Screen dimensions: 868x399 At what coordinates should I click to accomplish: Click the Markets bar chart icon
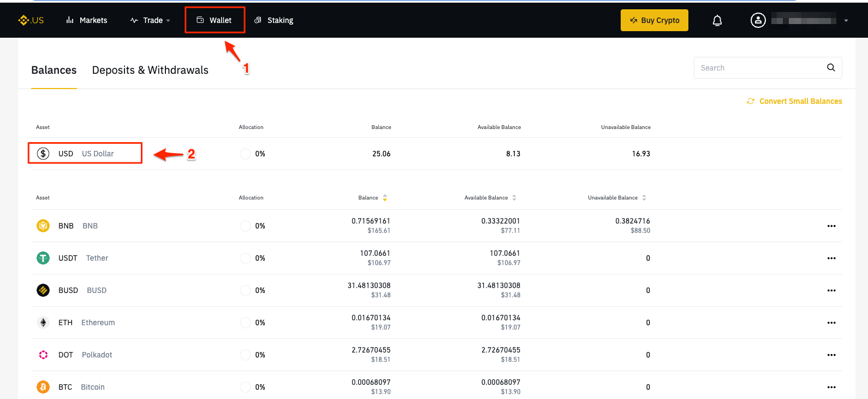tap(70, 20)
